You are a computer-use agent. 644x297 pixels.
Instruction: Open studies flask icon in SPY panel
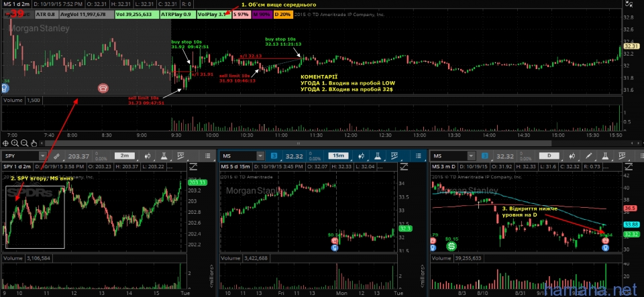pyautogui.click(x=164, y=156)
